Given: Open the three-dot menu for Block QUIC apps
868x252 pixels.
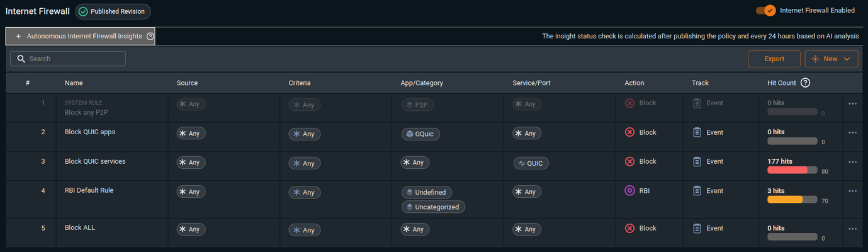Looking at the screenshot, I should pyautogui.click(x=853, y=132).
